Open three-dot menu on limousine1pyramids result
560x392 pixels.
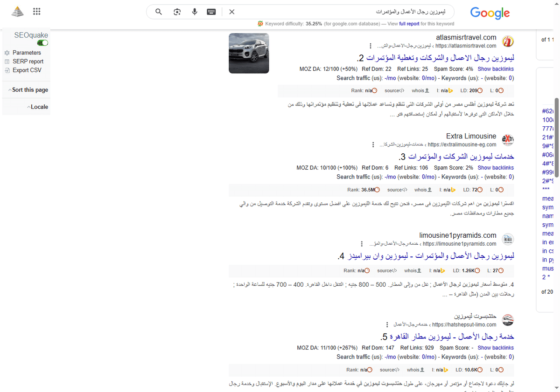tap(362, 243)
